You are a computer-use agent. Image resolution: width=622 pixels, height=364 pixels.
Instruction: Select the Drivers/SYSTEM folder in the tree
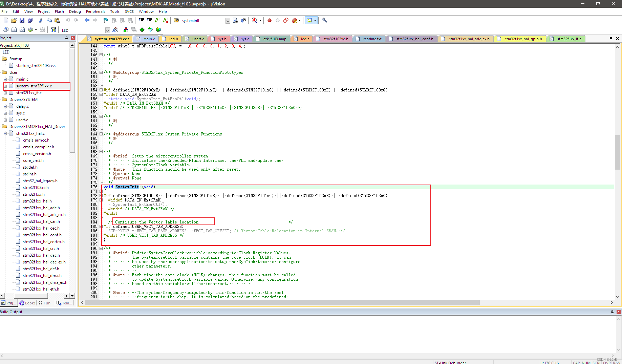(x=23, y=100)
